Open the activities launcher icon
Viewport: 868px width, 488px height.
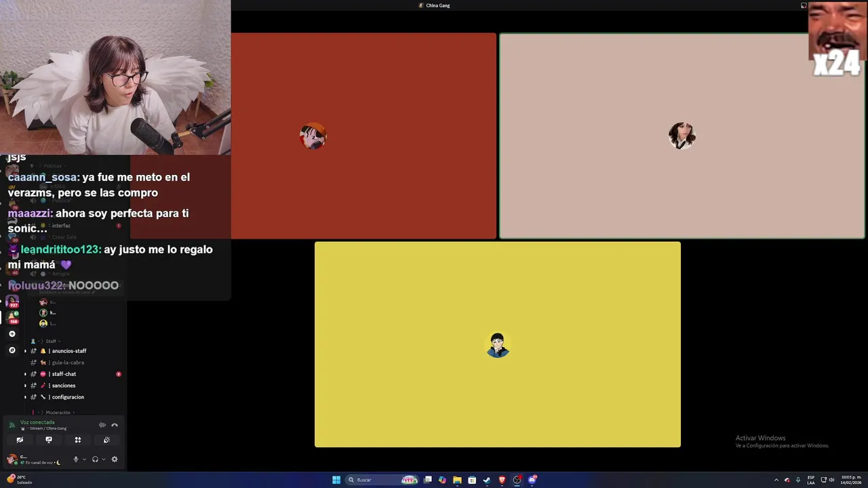78,440
